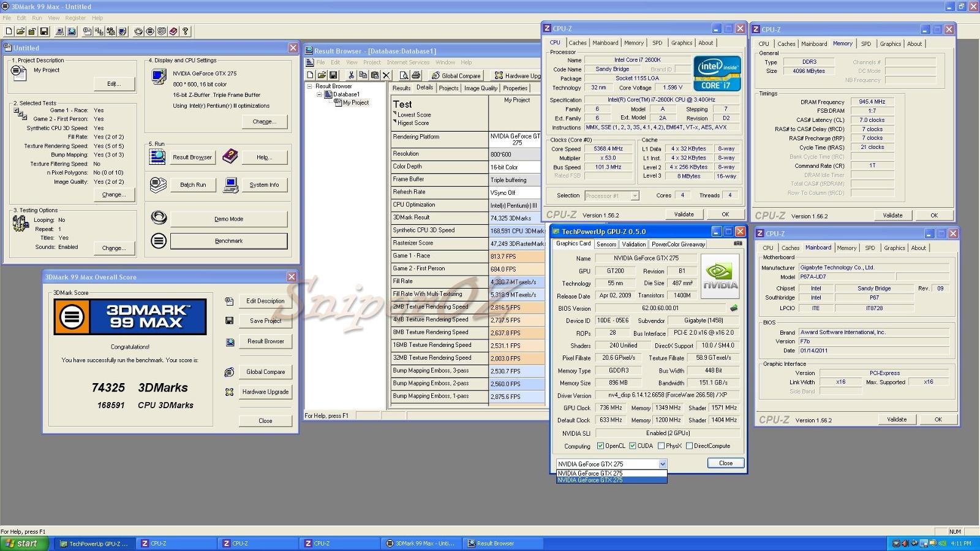Screen dimensions: 980x551
Task: Click Open folder icon in Result Browser toolbar
Action: [x=322, y=75]
